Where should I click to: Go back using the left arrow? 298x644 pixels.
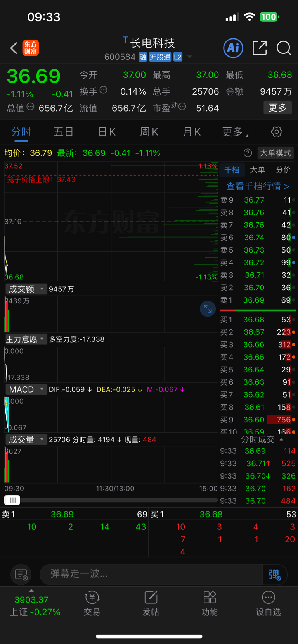tap(14, 48)
